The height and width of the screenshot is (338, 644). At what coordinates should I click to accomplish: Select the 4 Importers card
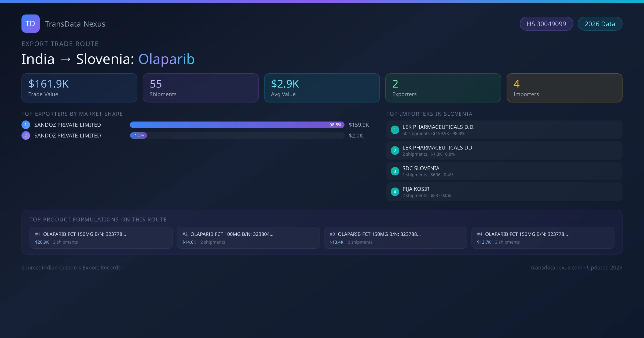click(x=564, y=88)
